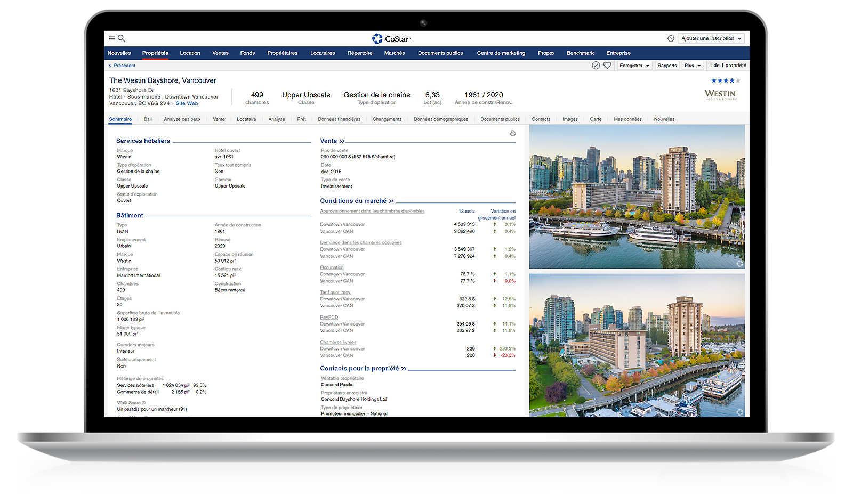Print the summary using printer icon
This screenshot has width=853, height=504.
point(513,133)
